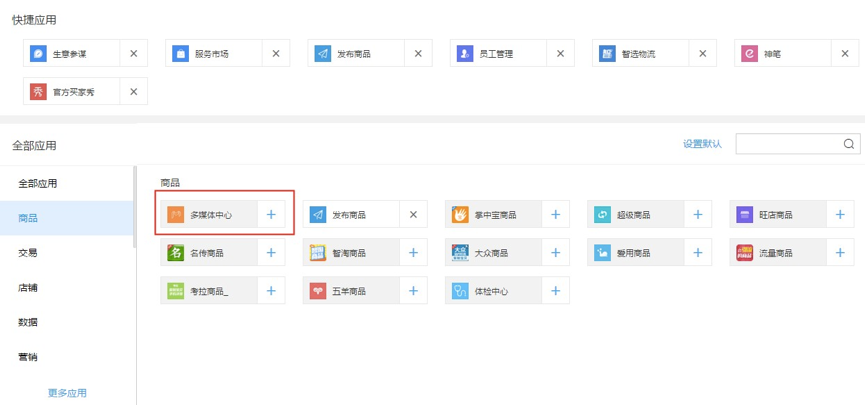
Task: Open the 掌中宝商品 app icon
Action: [x=460, y=215]
